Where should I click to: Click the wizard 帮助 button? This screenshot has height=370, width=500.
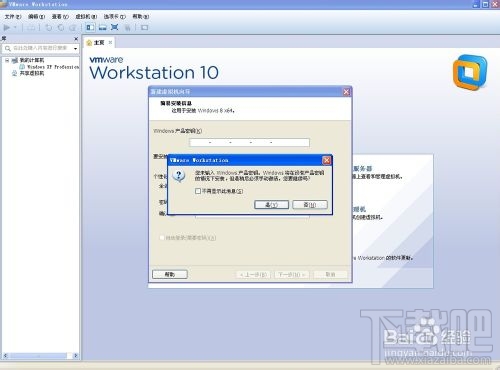click(170, 274)
